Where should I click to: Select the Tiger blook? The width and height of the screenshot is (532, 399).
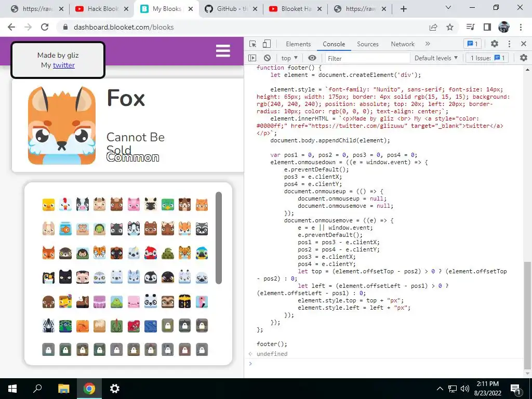(99, 253)
